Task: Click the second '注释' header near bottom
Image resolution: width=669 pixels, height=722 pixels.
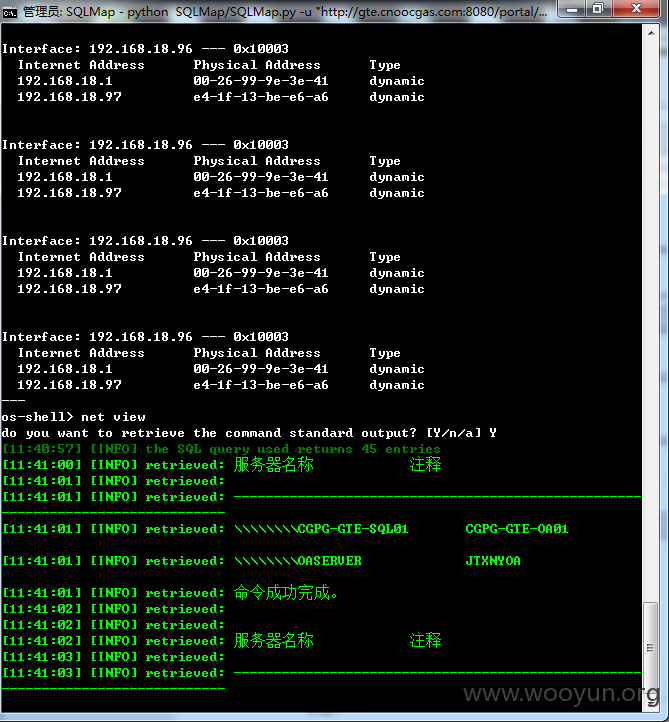Action: click(425, 640)
